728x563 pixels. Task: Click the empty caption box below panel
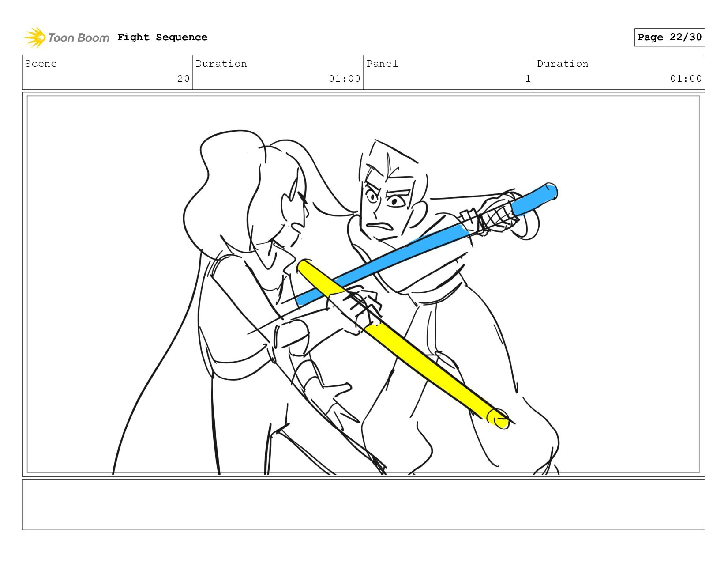click(364, 505)
